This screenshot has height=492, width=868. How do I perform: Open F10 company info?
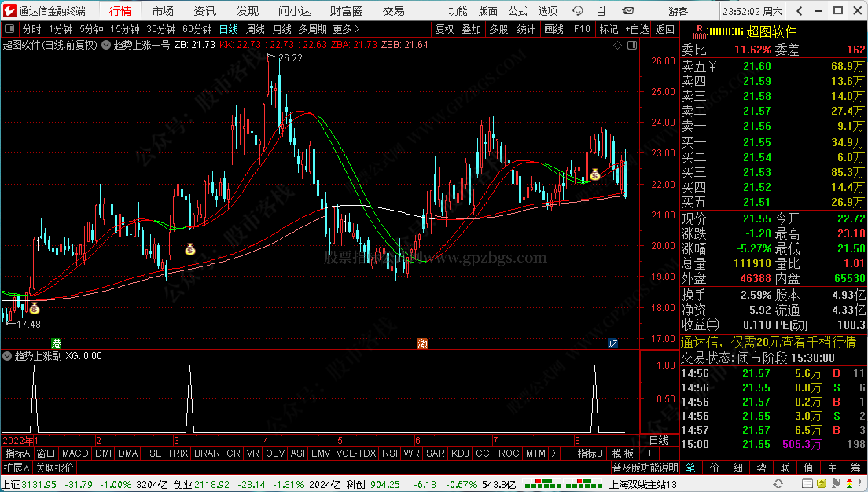click(x=582, y=29)
